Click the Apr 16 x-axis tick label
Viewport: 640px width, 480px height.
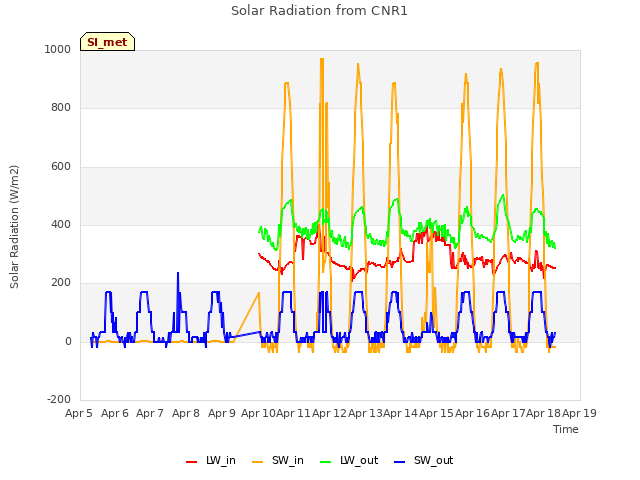(x=472, y=413)
